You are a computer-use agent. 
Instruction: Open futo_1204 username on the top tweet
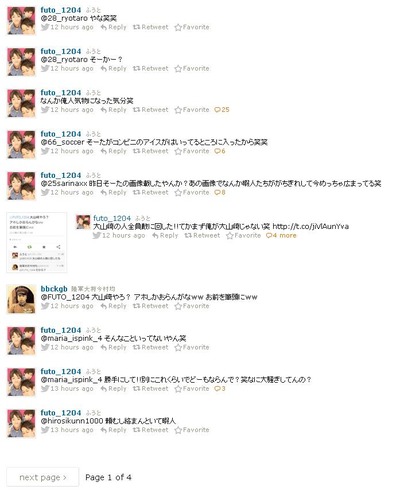coord(61,10)
